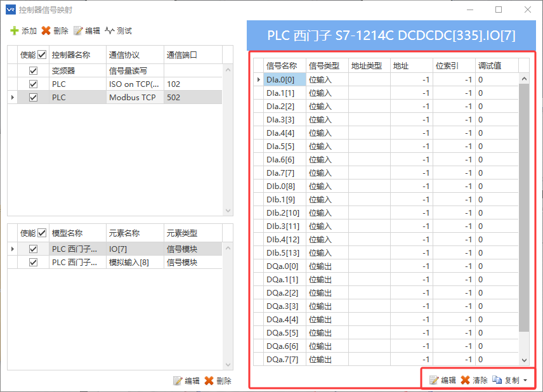Click the controller table scroll-down arrow
Screen dimensions: 543x392
(x=228, y=210)
